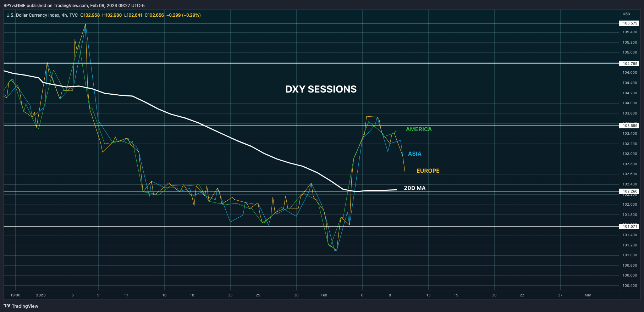
Task: Click the 101.000 price axis label
Action: (x=629, y=255)
